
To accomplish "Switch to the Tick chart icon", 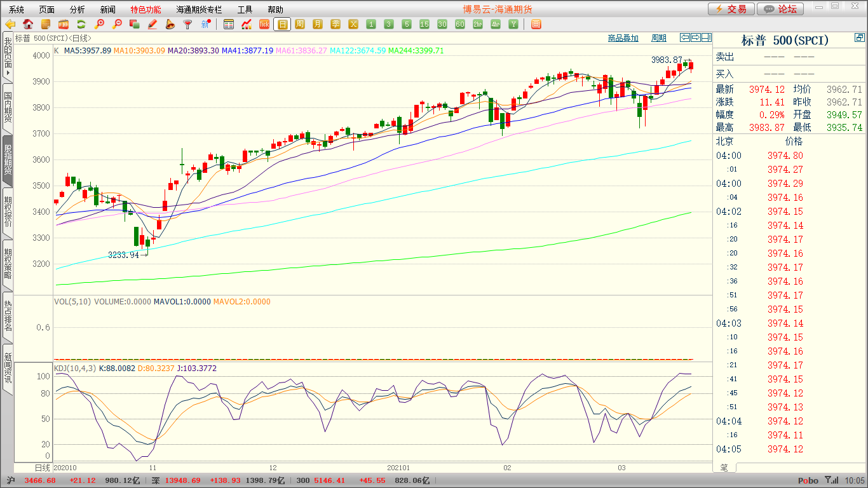I will click(264, 24).
